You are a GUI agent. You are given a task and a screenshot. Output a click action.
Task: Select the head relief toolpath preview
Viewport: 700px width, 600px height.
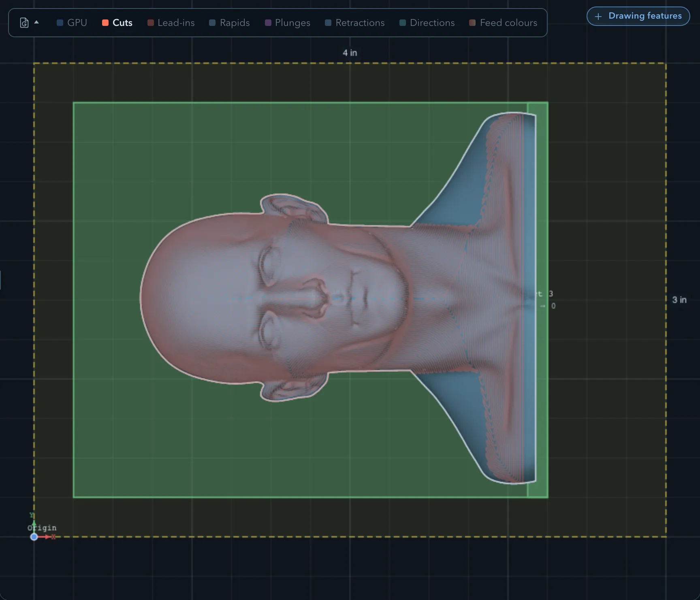[x=338, y=298]
